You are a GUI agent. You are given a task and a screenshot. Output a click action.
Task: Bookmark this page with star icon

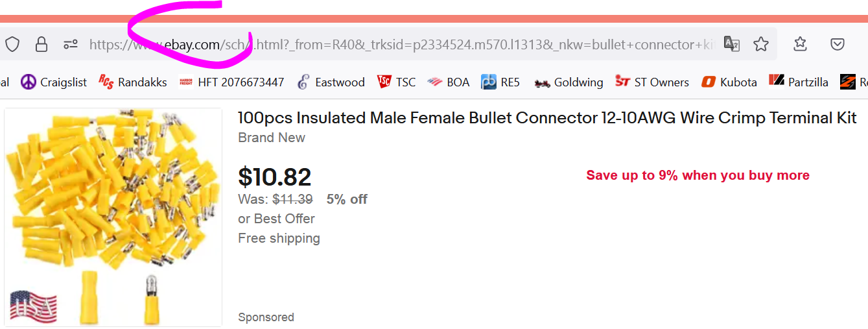761,44
